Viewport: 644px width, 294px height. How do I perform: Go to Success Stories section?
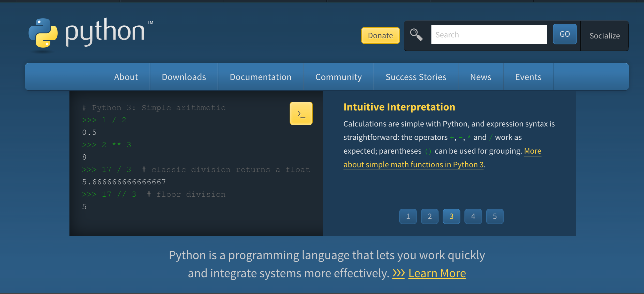[x=416, y=77]
